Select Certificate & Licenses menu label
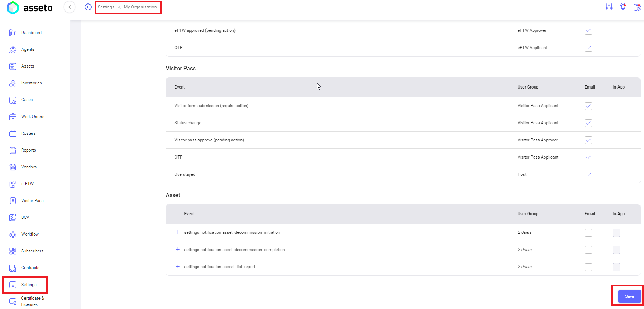This screenshot has width=644, height=309. click(x=32, y=301)
